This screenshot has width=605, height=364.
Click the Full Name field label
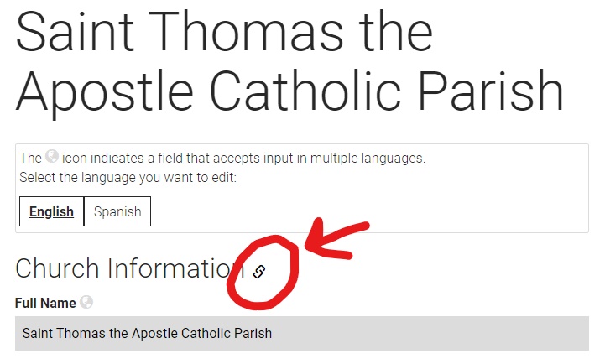45,303
